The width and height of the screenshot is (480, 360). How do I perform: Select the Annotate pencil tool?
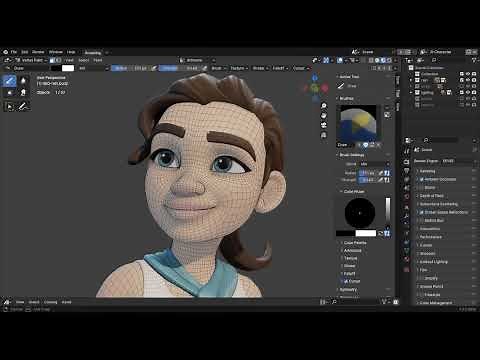[23, 106]
